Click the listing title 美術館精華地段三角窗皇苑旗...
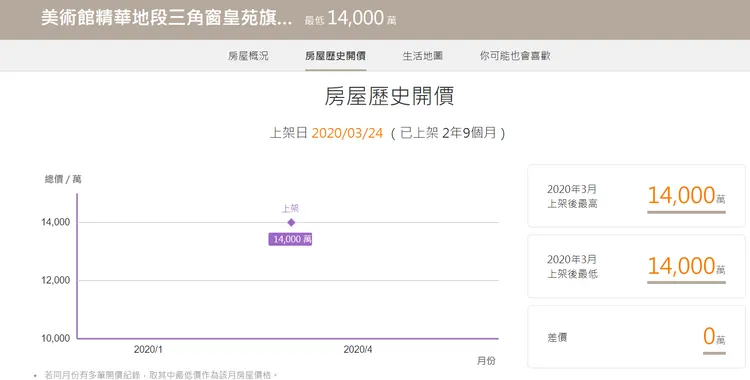 tap(166, 18)
